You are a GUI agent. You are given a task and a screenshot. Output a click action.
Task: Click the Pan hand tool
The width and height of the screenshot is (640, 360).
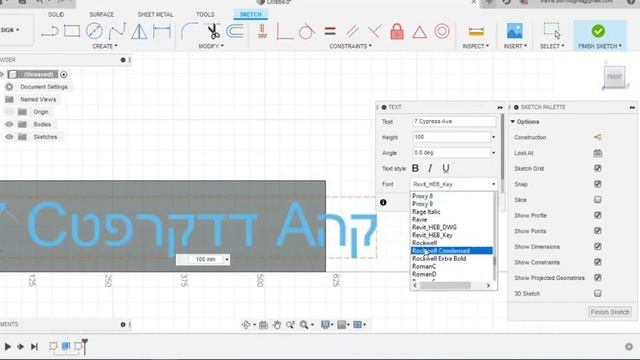pos(277,324)
